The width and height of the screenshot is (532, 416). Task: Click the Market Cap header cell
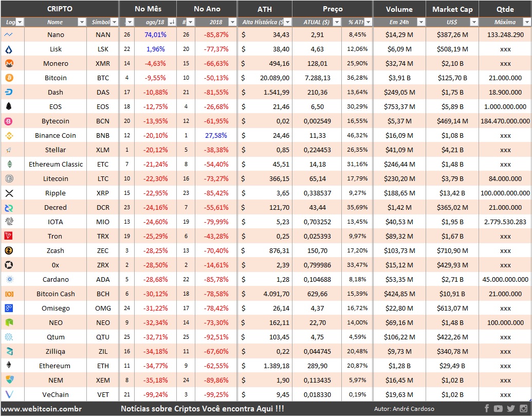[x=452, y=9]
